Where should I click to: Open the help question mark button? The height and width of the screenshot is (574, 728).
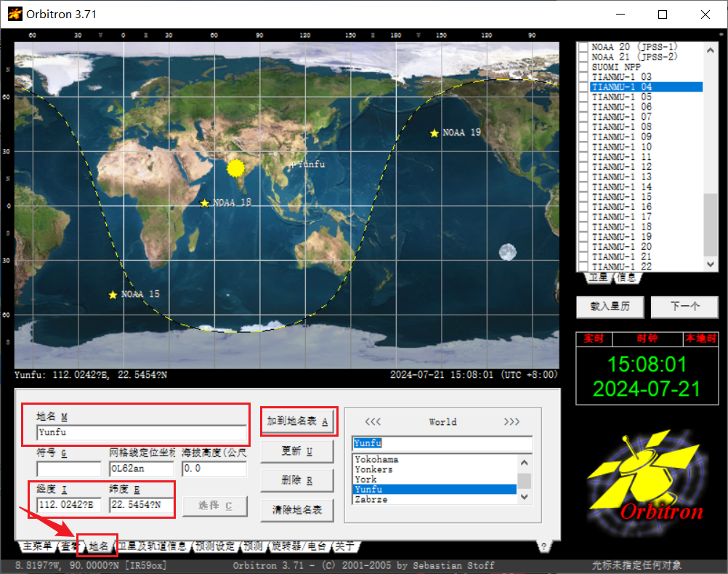point(543,546)
